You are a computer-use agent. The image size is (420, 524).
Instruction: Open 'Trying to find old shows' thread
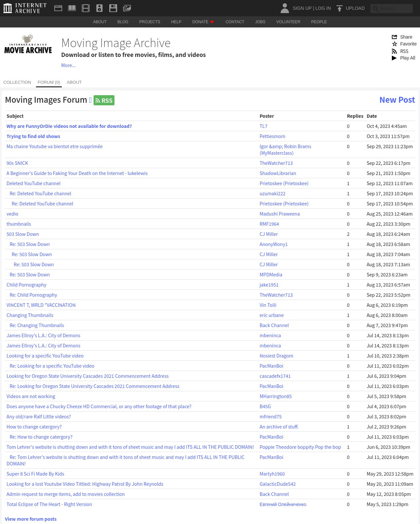click(33, 136)
